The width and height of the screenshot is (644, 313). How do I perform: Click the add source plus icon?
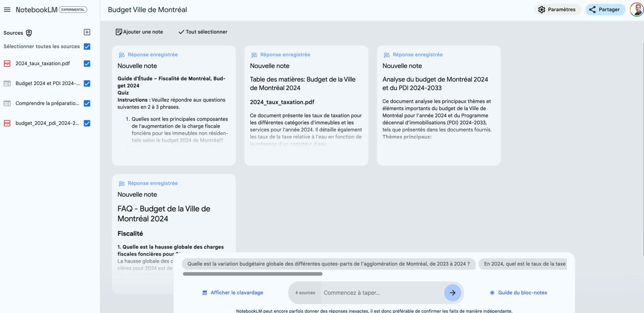pyautogui.click(x=87, y=32)
